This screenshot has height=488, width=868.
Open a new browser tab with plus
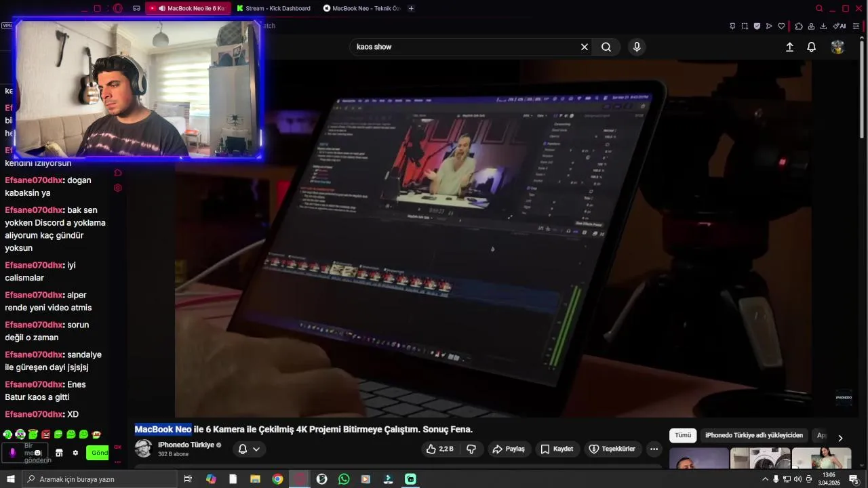tap(411, 8)
